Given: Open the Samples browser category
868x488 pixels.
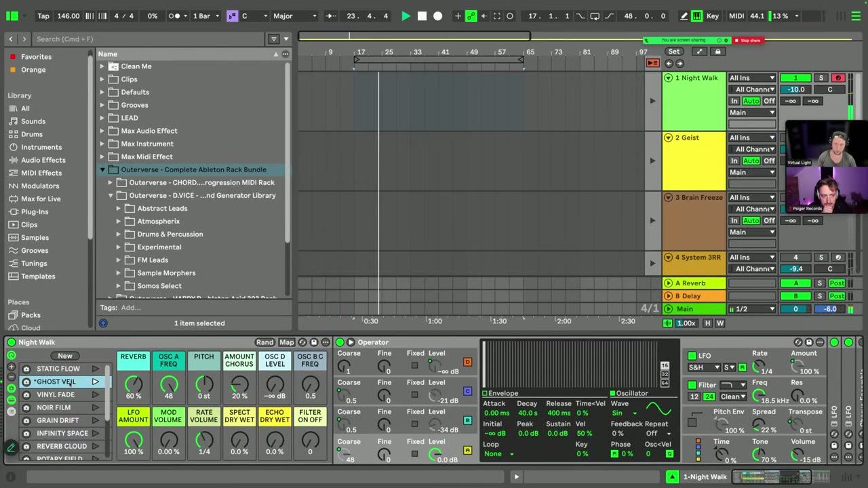Looking at the screenshot, I should click(35, 237).
